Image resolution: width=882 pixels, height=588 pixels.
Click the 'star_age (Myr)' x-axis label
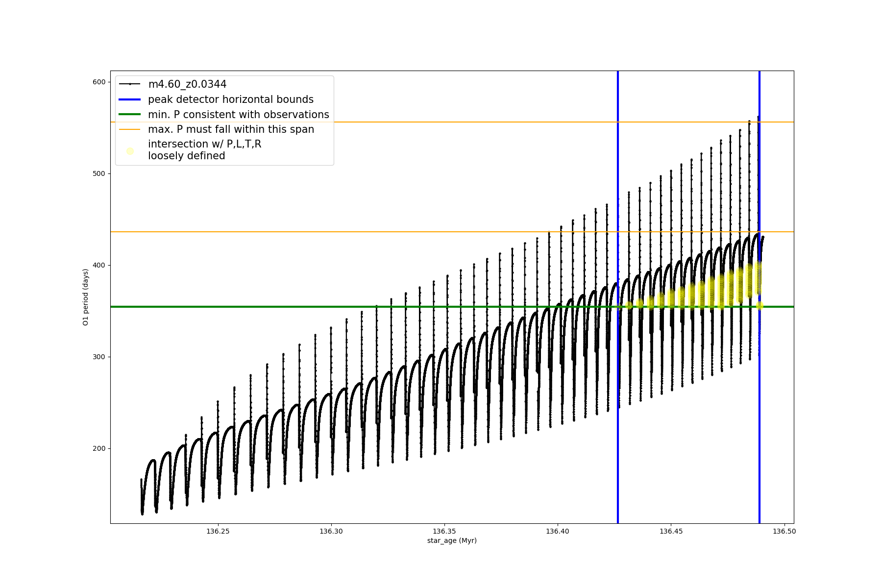click(x=452, y=540)
